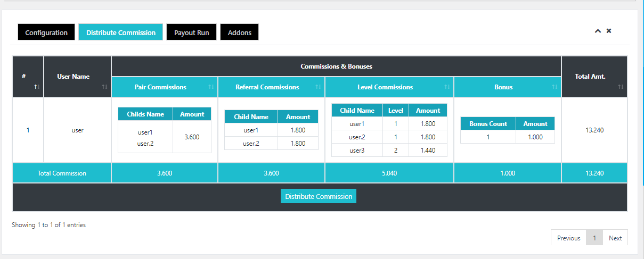This screenshot has height=259, width=644.
Task: Collapse the panel using the chevron-up icon
Action: tap(598, 31)
